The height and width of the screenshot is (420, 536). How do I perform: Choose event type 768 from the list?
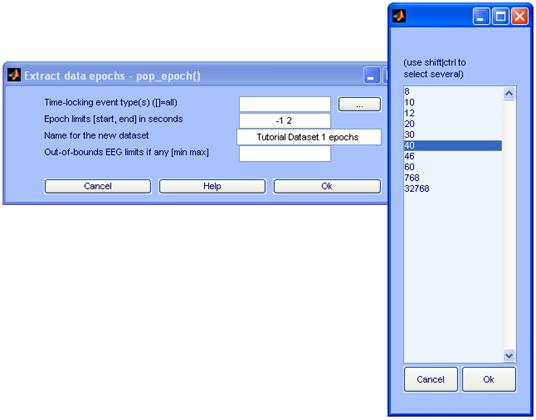(x=453, y=178)
